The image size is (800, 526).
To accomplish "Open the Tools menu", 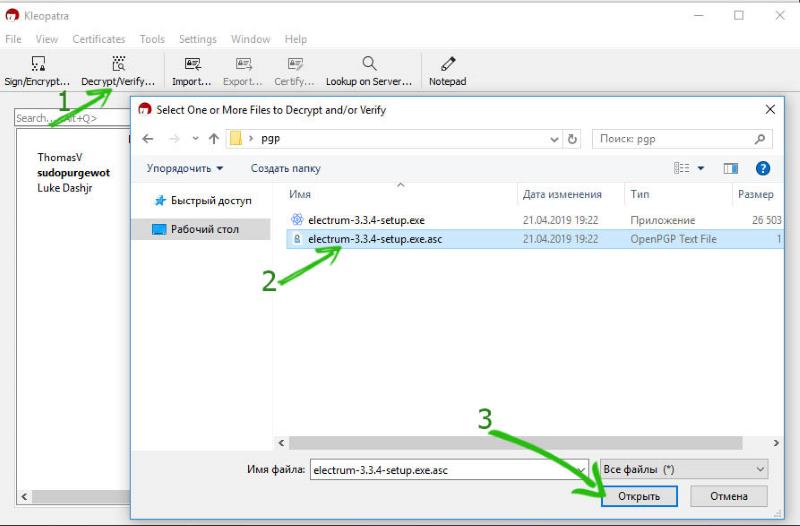I will [152, 39].
